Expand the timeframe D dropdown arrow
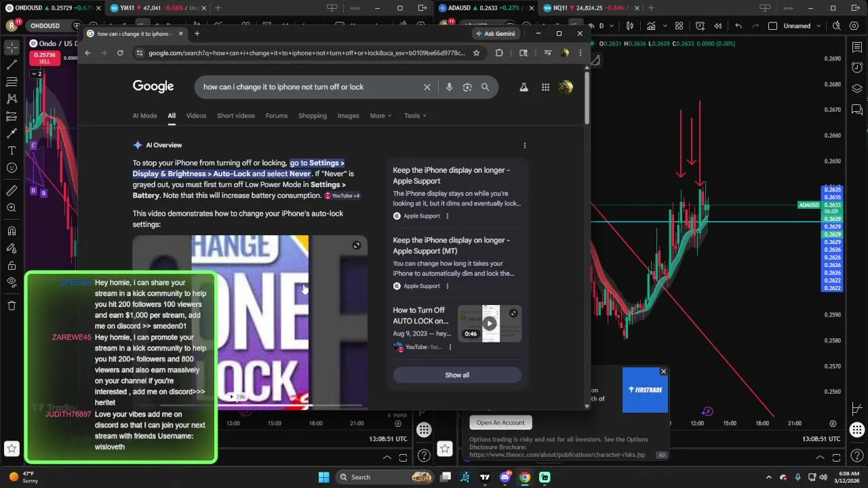 [612, 26]
